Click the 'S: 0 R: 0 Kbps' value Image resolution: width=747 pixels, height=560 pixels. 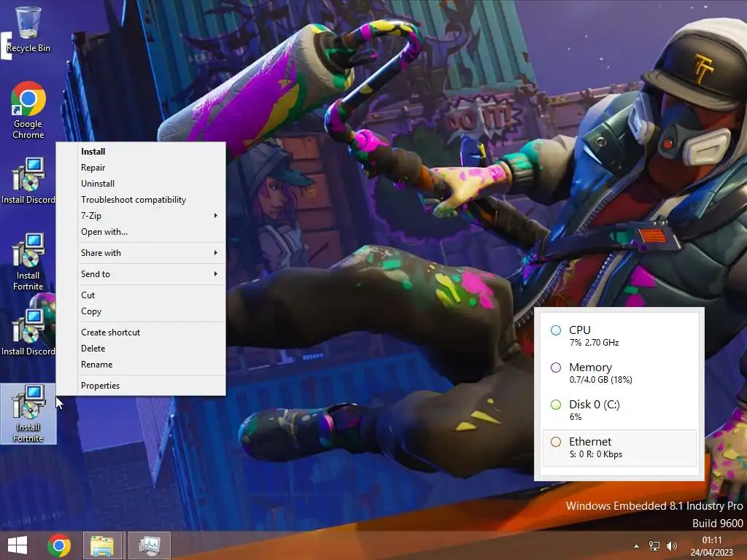coord(596,454)
